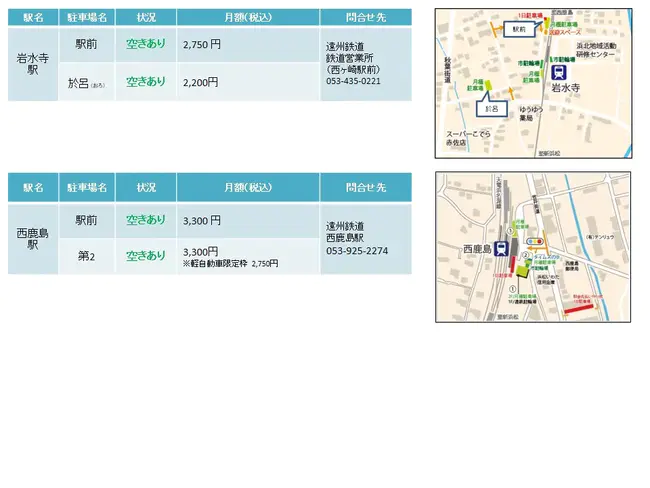Click the 駅名 header in the 岩水寺駅 table
The height and width of the screenshot is (488, 650).
coord(33,17)
